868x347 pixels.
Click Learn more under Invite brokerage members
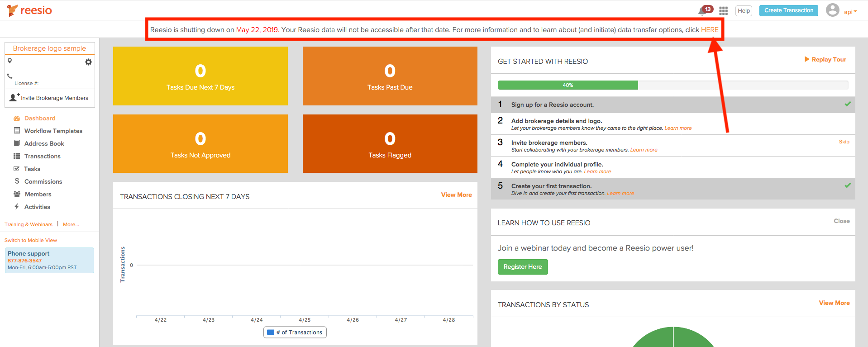pyautogui.click(x=644, y=150)
